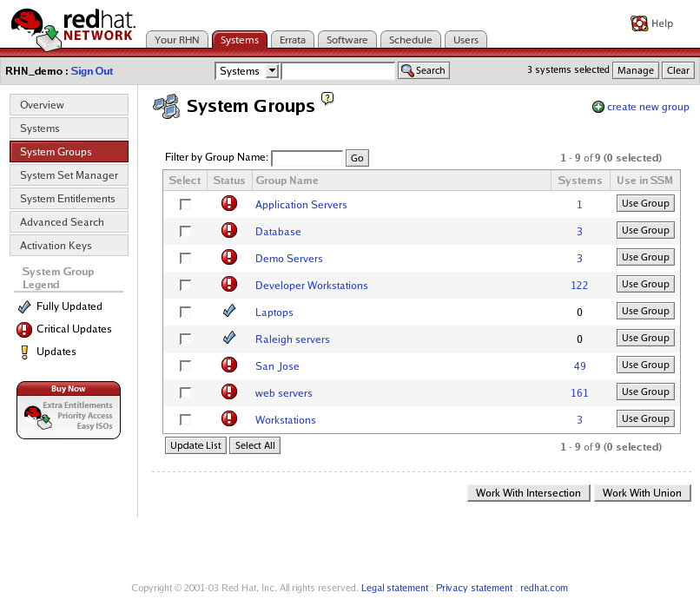Go to the Errata tab

pos(293,40)
